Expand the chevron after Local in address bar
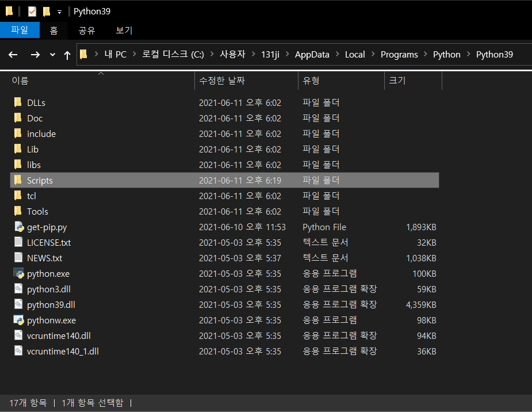The image size is (532, 412). click(x=373, y=54)
